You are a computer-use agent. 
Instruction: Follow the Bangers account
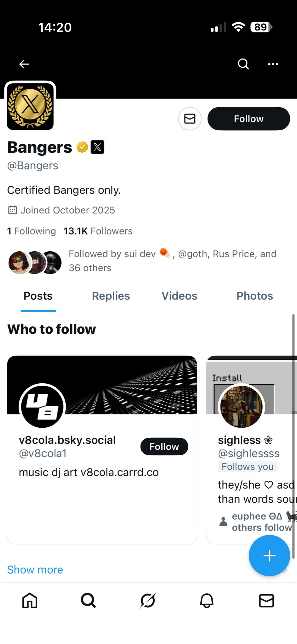[248, 119]
